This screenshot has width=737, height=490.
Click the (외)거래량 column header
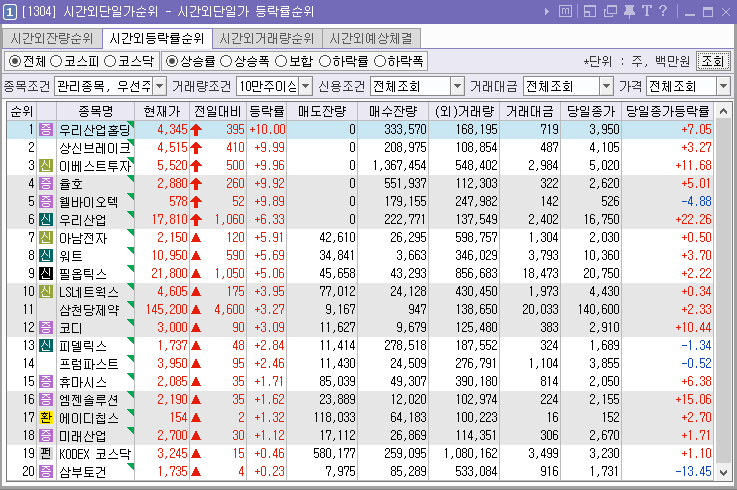coord(464,111)
